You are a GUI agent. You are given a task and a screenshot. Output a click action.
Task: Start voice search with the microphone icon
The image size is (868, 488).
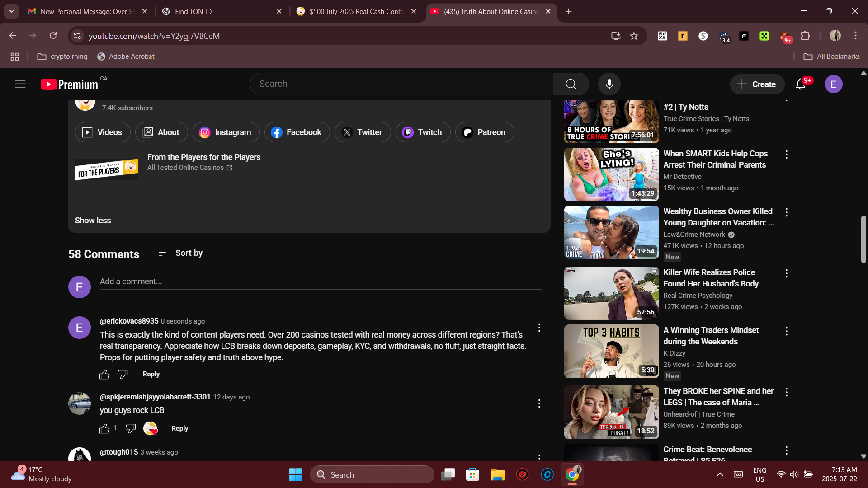(609, 84)
